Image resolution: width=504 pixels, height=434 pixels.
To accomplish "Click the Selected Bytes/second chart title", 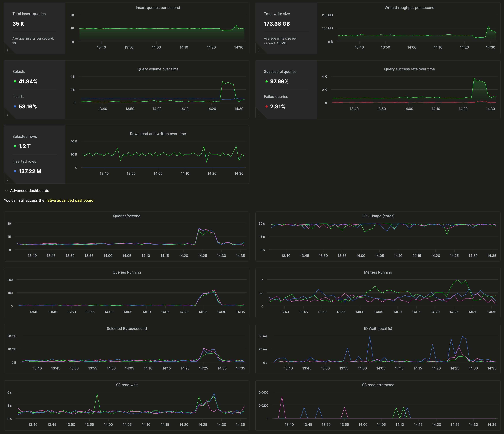I will coord(127,329).
